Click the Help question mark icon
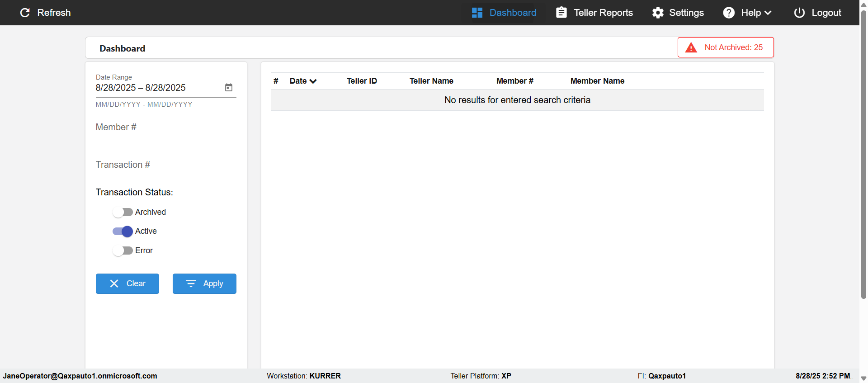This screenshot has width=868, height=383. (729, 13)
